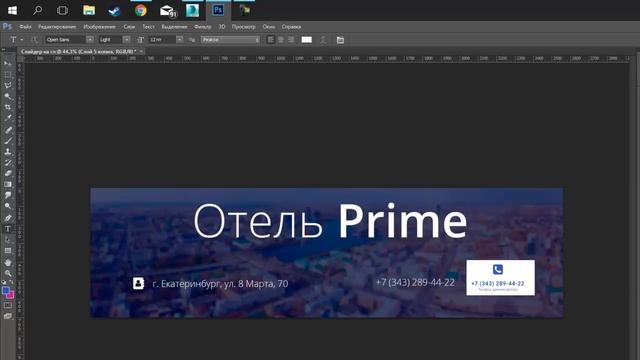Viewport: 640px width, 360px height.
Task: Open the font size dropdown arrow
Action: coord(180,40)
